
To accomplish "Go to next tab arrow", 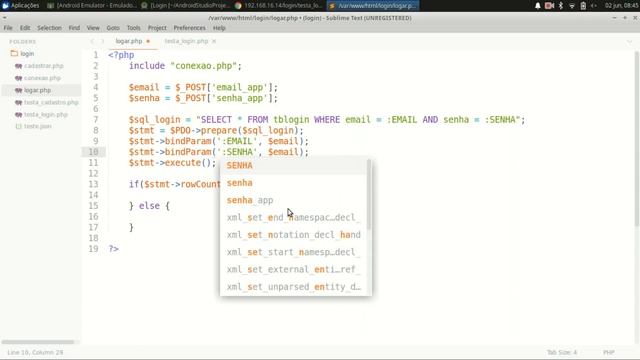I will coord(102,41).
